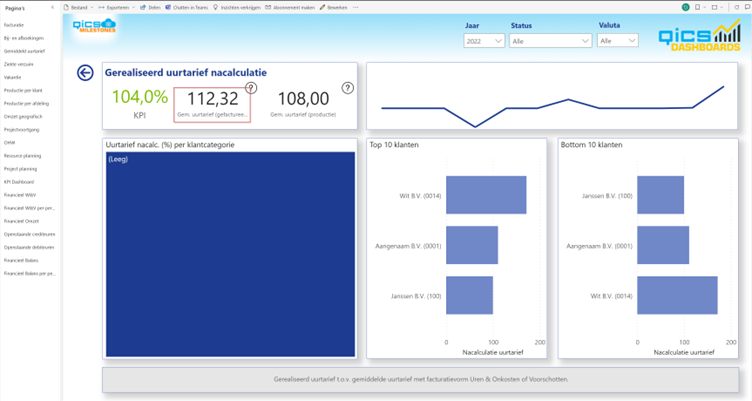Click Wit B.V. bar in Top 10 klanten
Viewport: 752px width, 401px height.
[486, 195]
